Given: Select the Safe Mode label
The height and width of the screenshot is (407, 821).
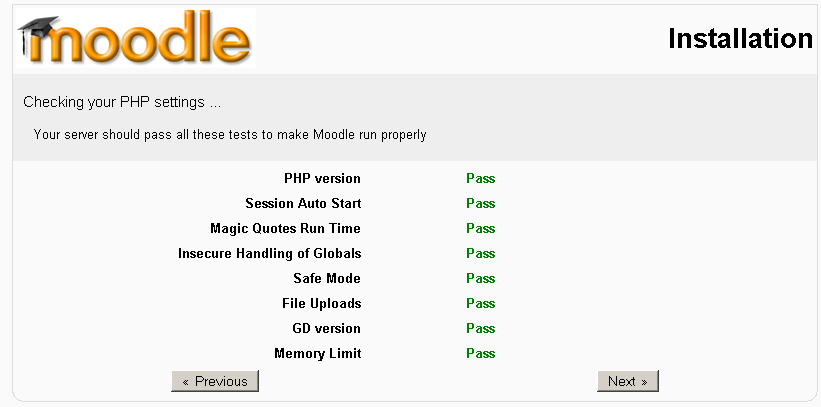Looking at the screenshot, I should [x=327, y=279].
